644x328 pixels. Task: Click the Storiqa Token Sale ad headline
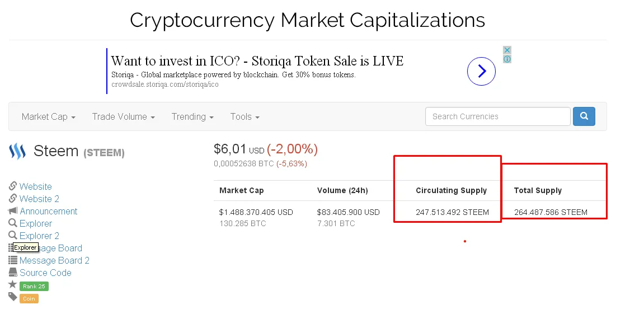tap(257, 61)
